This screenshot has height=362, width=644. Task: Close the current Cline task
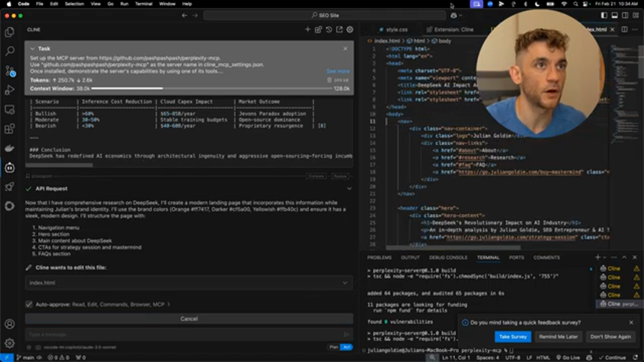(x=345, y=49)
